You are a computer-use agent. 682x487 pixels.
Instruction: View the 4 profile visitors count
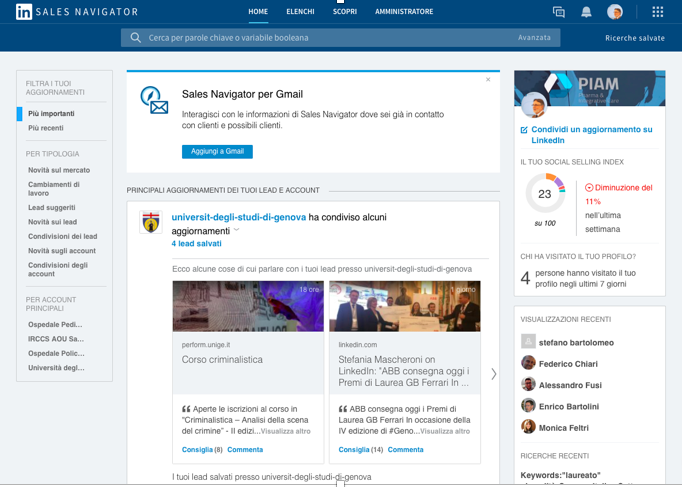point(525,278)
